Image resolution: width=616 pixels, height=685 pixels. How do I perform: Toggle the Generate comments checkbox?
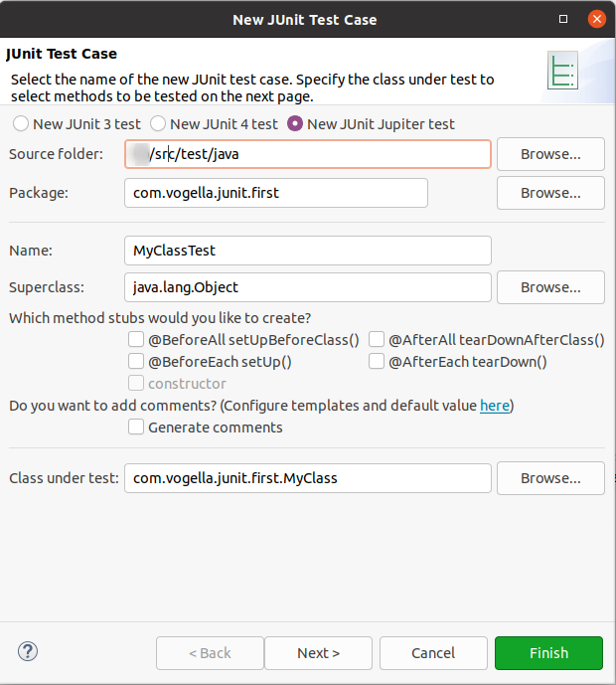pyautogui.click(x=136, y=428)
